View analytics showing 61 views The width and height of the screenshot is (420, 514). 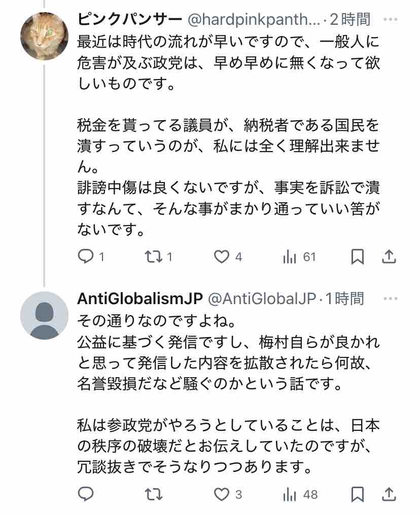click(x=290, y=257)
